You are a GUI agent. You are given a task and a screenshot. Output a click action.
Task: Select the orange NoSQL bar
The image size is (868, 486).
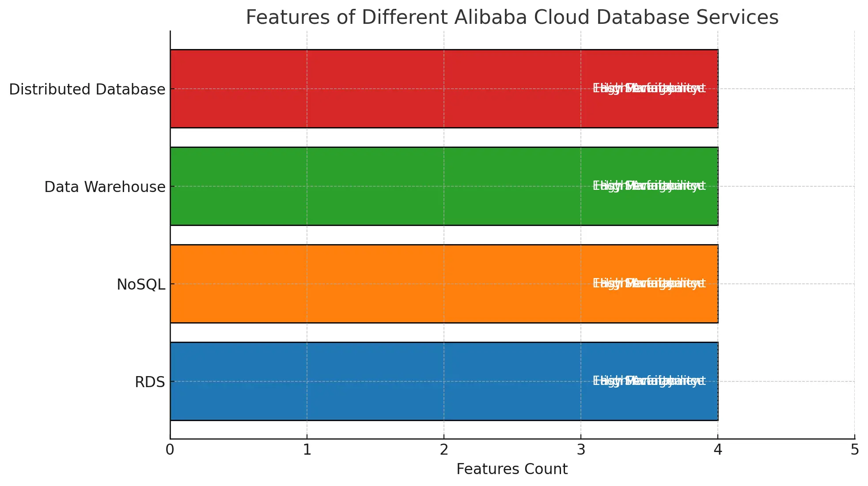375,284
